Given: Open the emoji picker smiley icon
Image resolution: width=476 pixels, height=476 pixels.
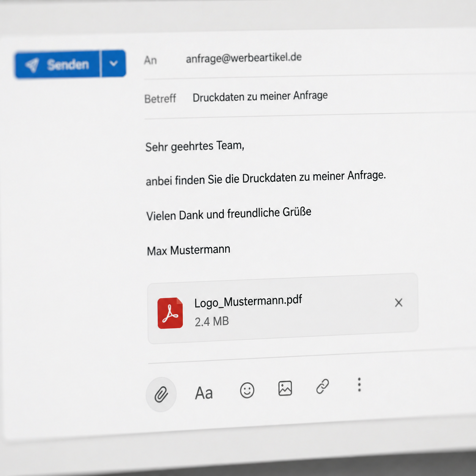Looking at the screenshot, I should (x=247, y=390).
